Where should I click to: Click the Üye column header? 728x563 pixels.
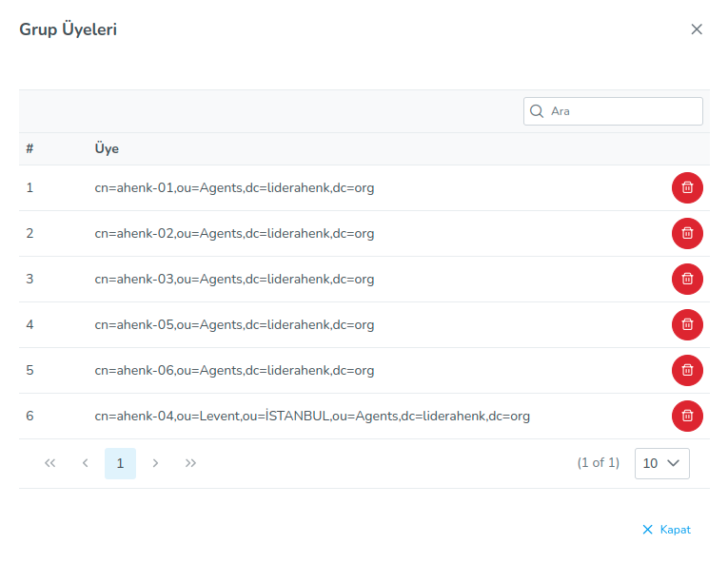tap(107, 149)
